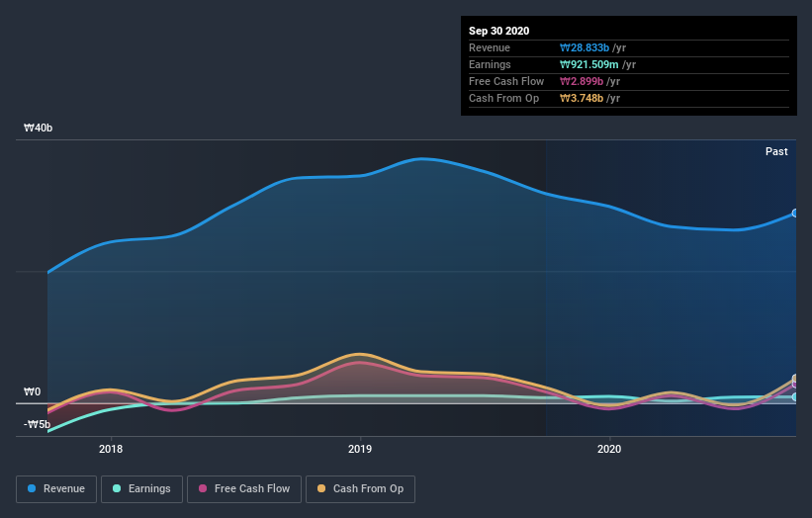Select the 2018 x-axis label
Image resolution: width=812 pixels, height=518 pixels.
pos(111,449)
